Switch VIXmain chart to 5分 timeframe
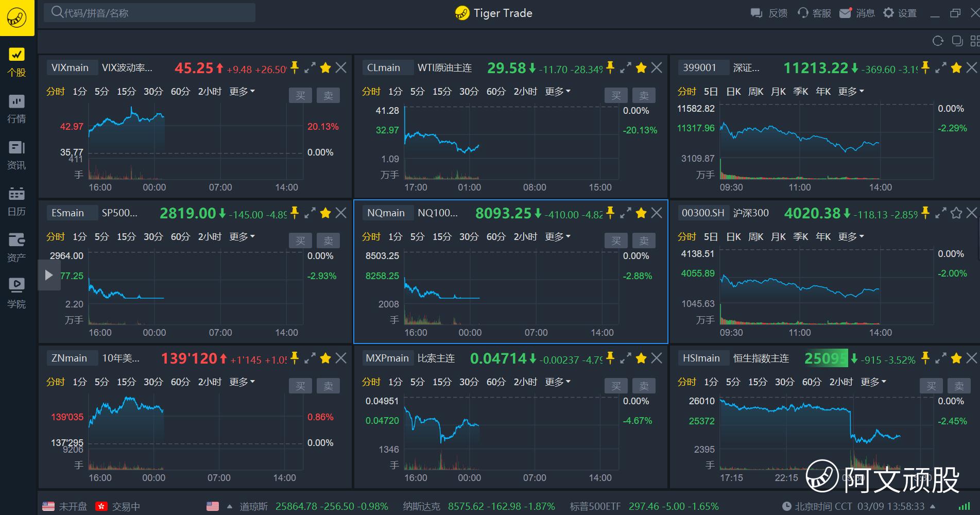This screenshot has height=515, width=980. 101,92
